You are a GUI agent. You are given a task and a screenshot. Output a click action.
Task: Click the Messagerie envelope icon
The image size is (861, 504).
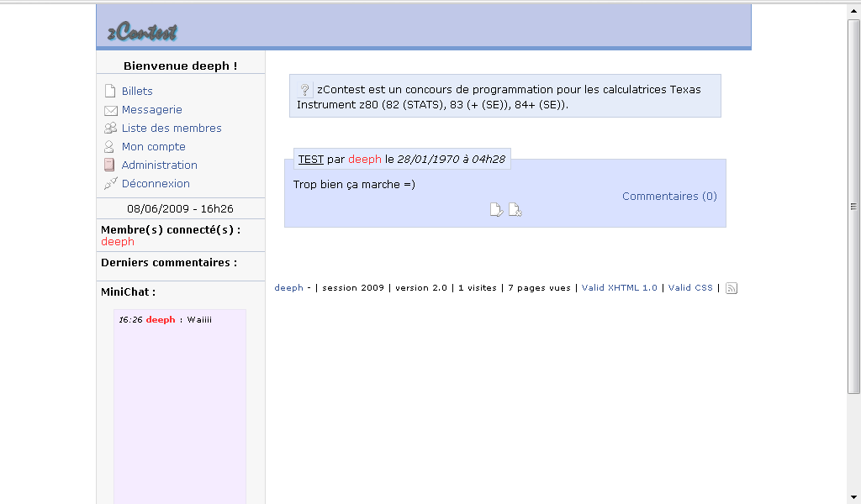coord(110,110)
